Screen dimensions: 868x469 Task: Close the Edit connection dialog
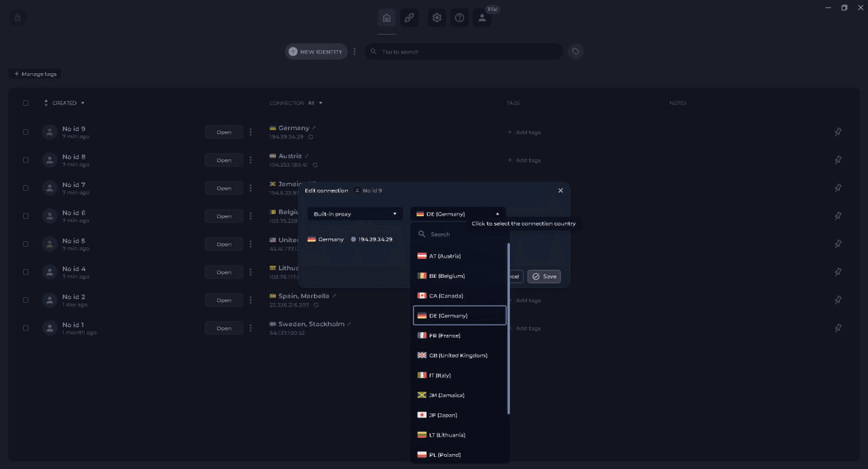[560, 190]
